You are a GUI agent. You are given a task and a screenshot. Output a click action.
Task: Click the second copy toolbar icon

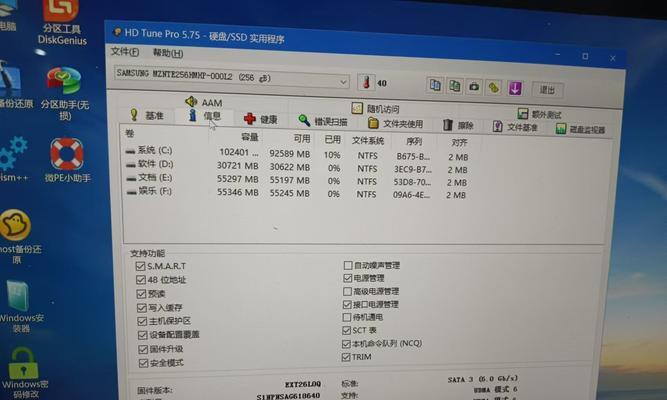[x=454, y=86]
